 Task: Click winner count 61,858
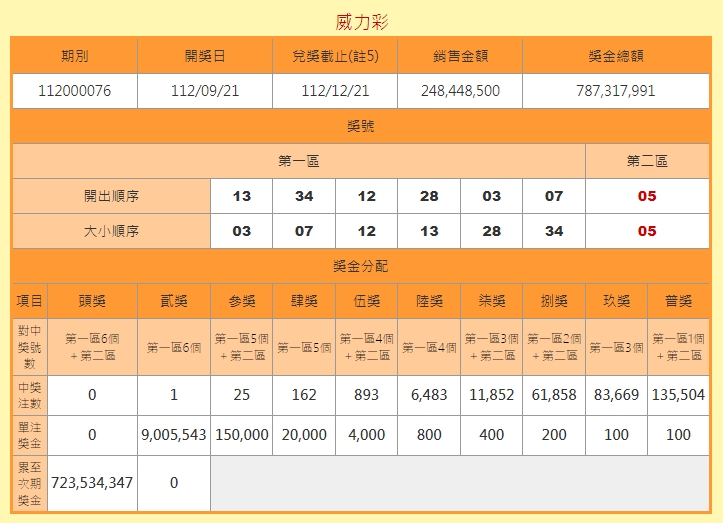pos(554,395)
